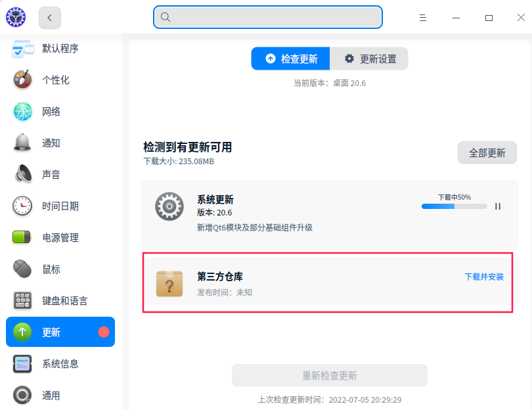Click the green 更新 arrow icon
532x410 pixels.
click(x=22, y=332)
